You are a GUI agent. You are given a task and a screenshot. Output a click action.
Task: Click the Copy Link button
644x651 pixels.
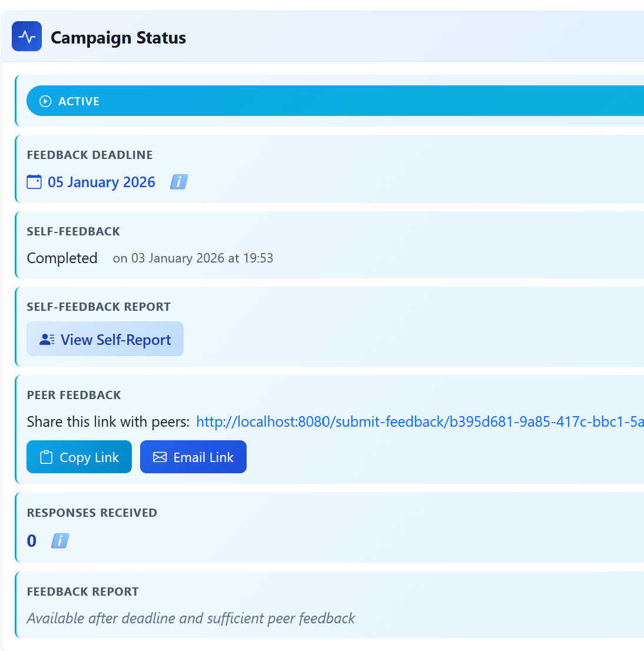click(79, 456)
